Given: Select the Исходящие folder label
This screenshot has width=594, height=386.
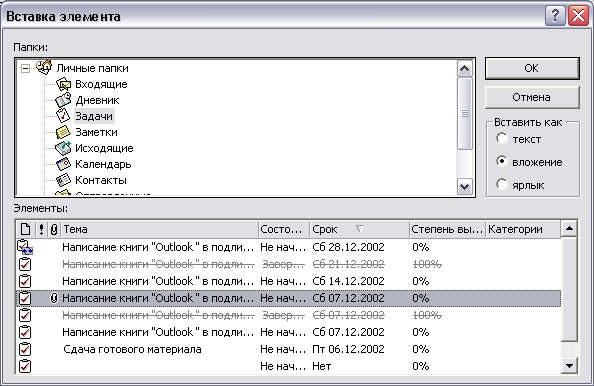Looking at the screenshot, I should pos(104,148).
